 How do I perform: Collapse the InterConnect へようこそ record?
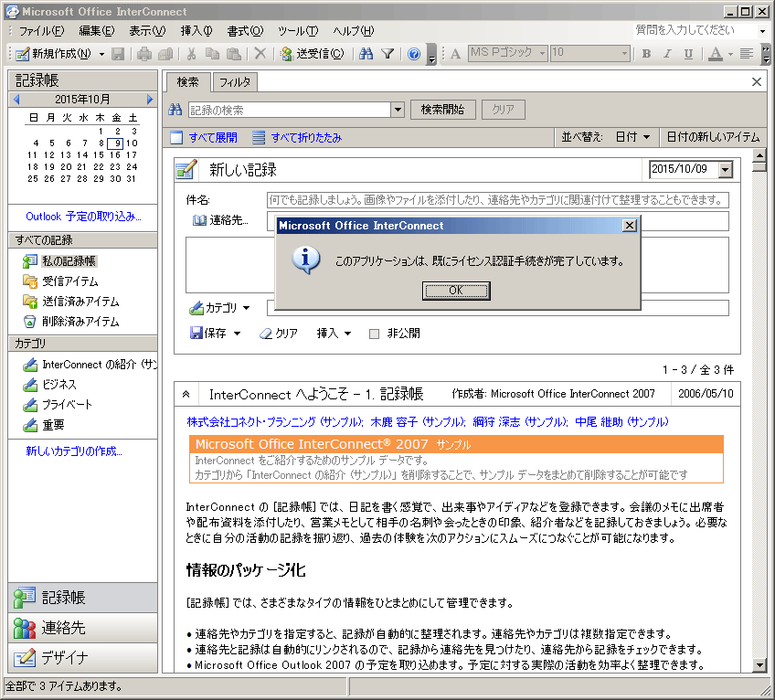coord(186,394)
